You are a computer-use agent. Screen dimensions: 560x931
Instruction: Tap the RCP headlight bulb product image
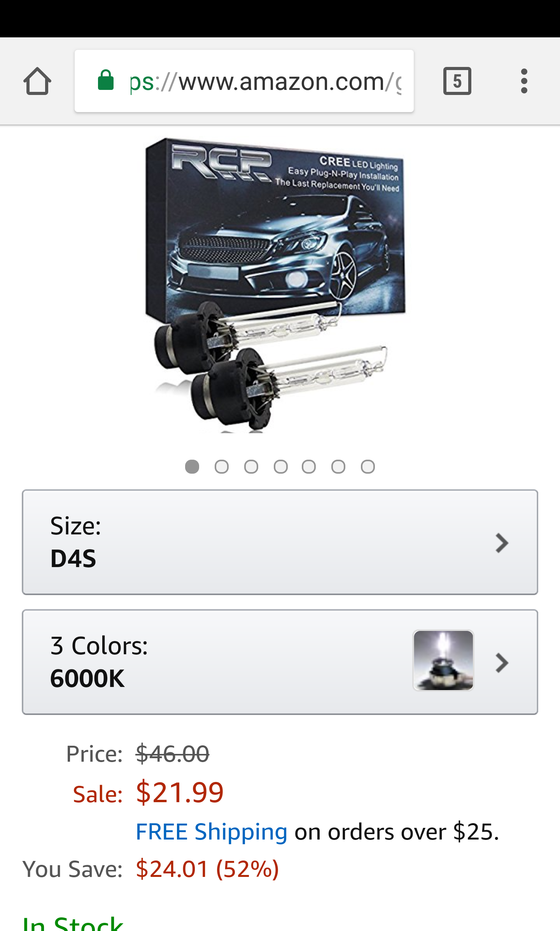coord(275,285)
